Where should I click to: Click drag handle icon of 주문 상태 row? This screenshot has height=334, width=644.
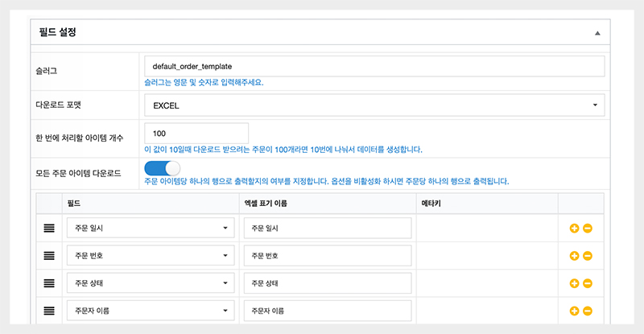point(49,283)
